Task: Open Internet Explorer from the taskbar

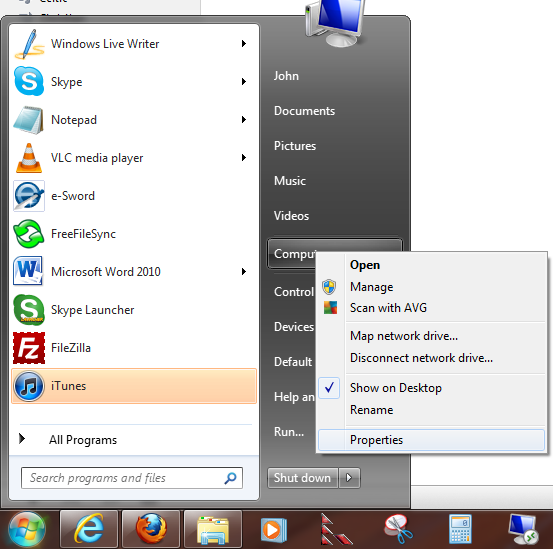Action: tap(89, 529)
